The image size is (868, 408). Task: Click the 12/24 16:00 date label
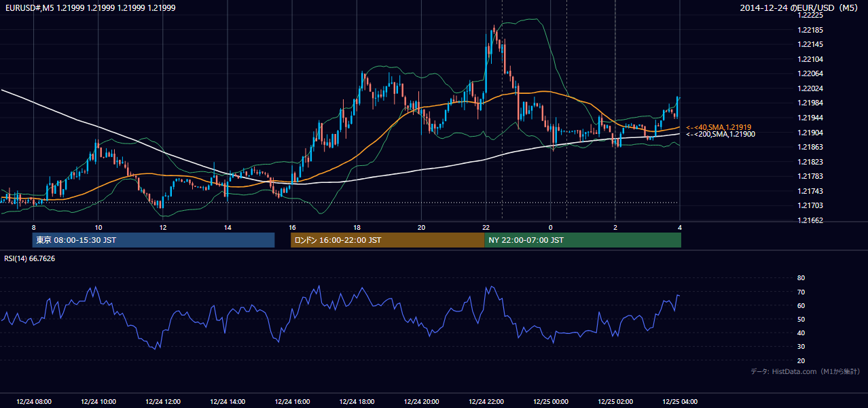[292, 401]
